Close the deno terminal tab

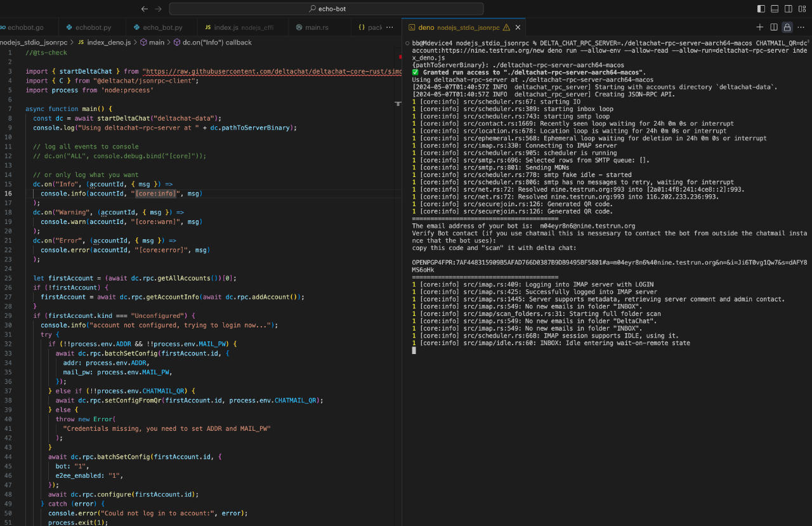coord(518,27)
